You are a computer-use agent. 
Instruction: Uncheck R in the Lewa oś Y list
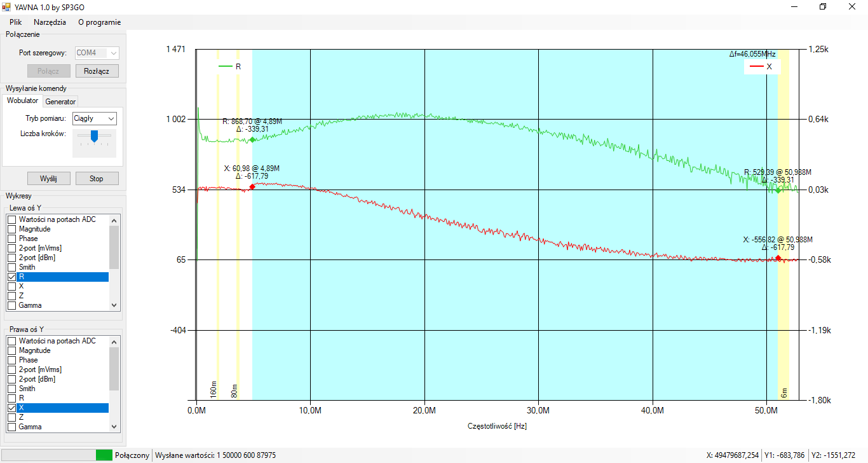pyautogui.click(x=11, y=277)
